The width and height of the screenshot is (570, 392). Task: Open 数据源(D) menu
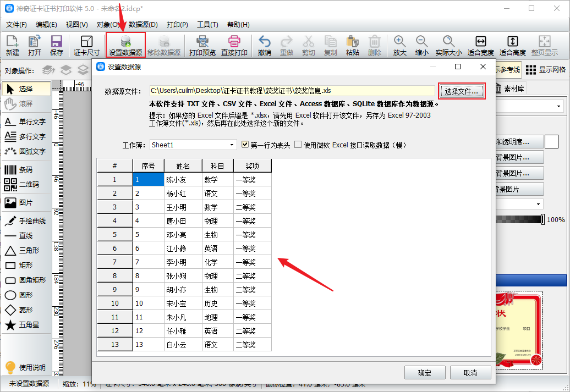click(x=143, y=25)
